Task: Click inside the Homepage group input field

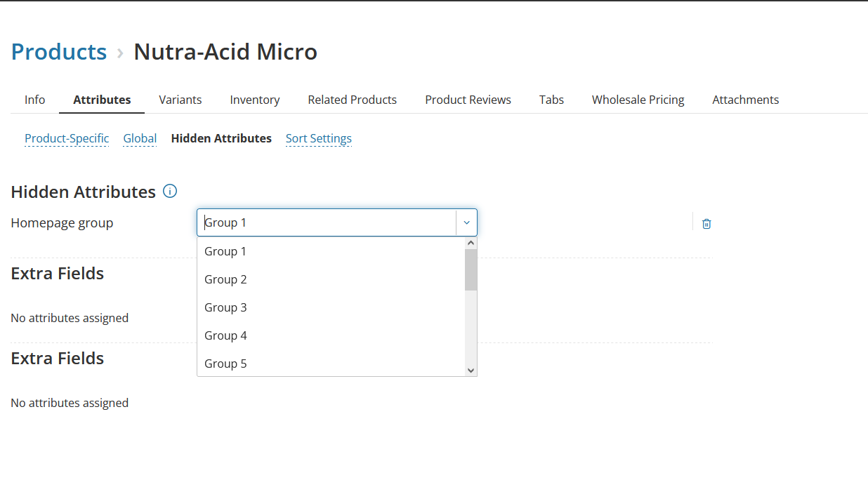Action: (327, 222)
